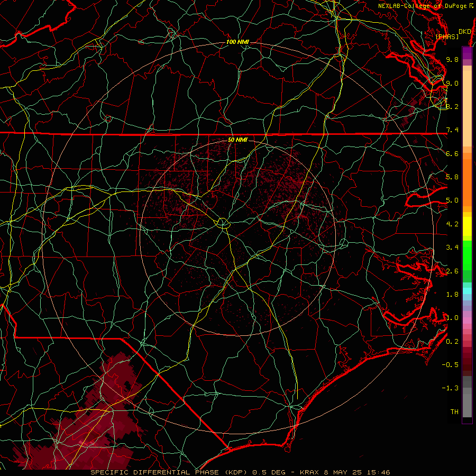Click the 0.5 DEG elevation text
The image size is (476, 476).
[269, 472]
